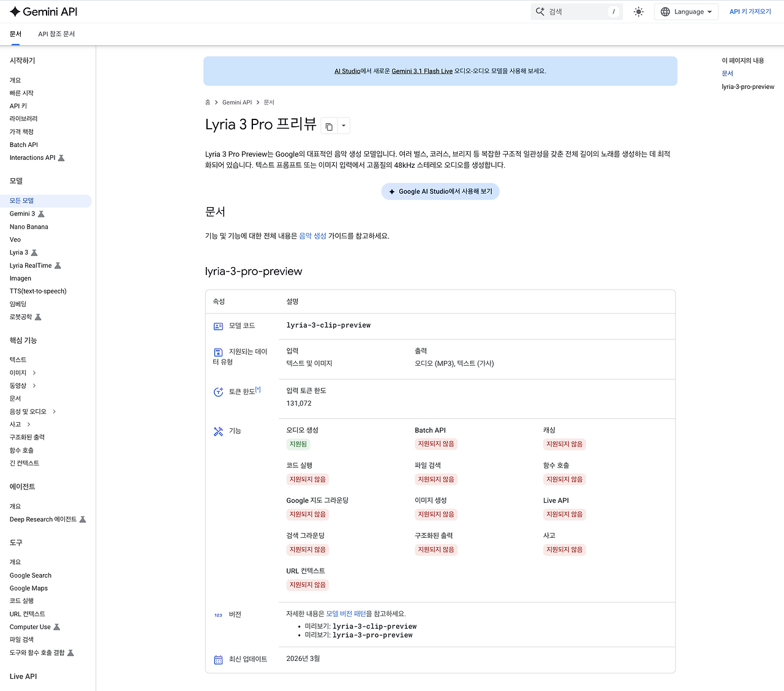
Task: Click flask icon beside Deep Research 에이전트
Action: click(83, 519)
